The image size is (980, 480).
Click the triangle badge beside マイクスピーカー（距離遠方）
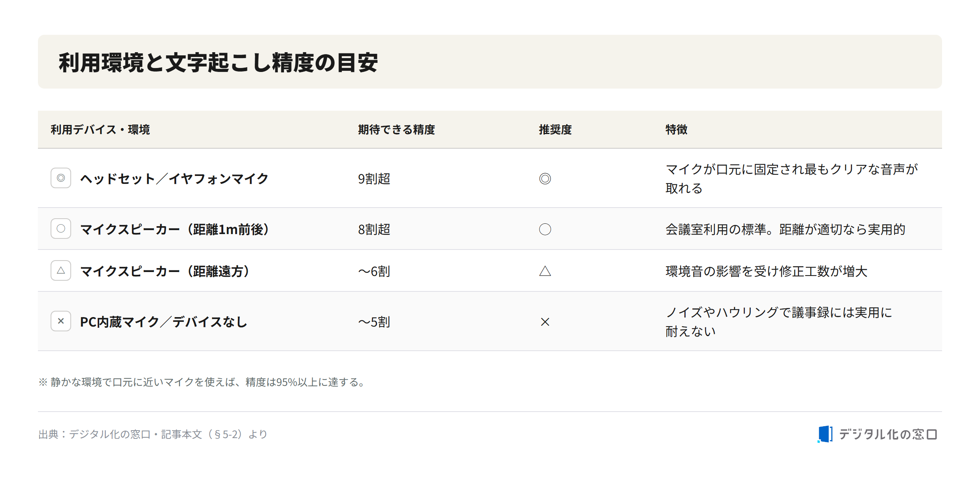(61, 270)
